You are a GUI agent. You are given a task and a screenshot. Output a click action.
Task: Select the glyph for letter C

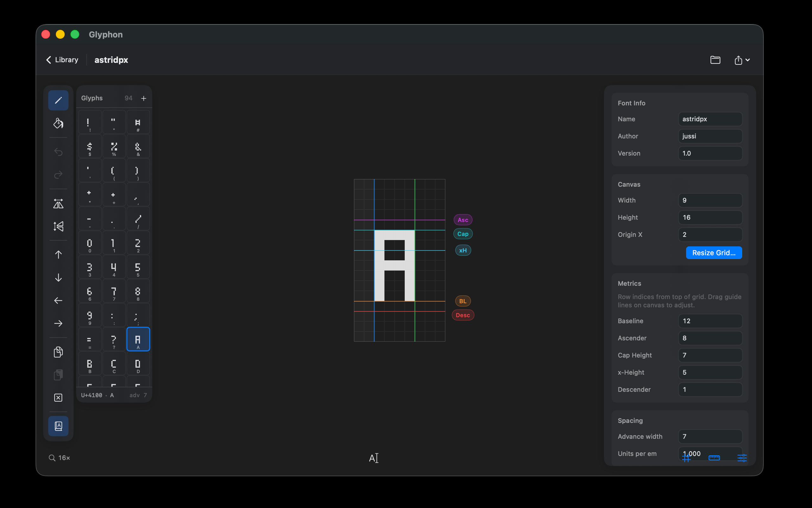point(114,364)
